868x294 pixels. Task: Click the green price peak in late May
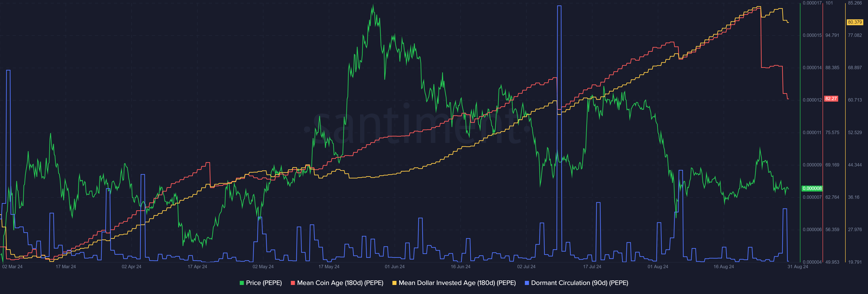pyautogui.click(x=373, y=5)
